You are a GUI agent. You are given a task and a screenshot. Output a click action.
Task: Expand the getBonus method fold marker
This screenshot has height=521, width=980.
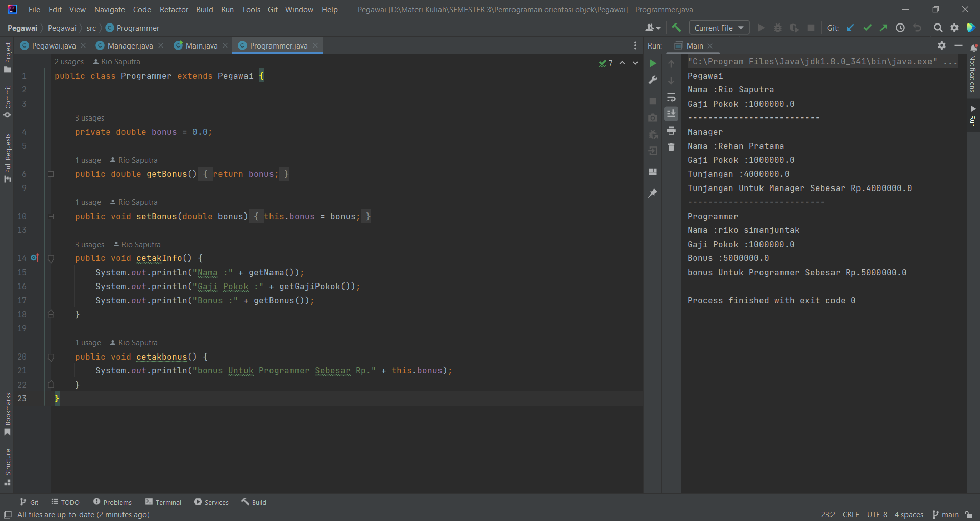tap(51, 174)
